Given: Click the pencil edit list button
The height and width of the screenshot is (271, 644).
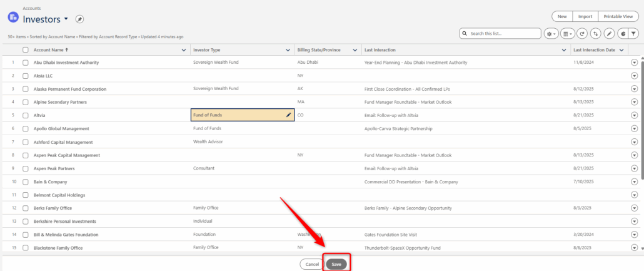Looking at the screenshot, I should point(610,34).
